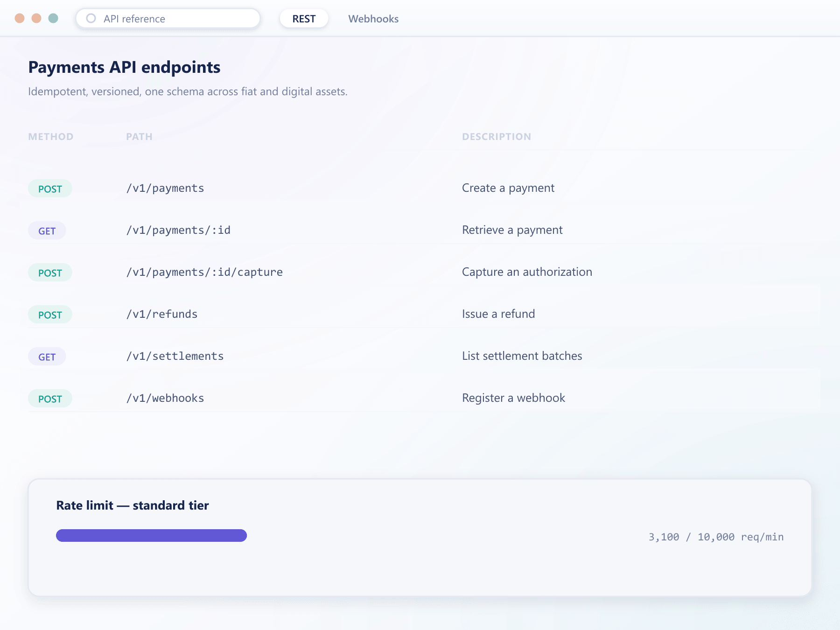Select the /v1/payments/:id/capture path

pos(204,272)
